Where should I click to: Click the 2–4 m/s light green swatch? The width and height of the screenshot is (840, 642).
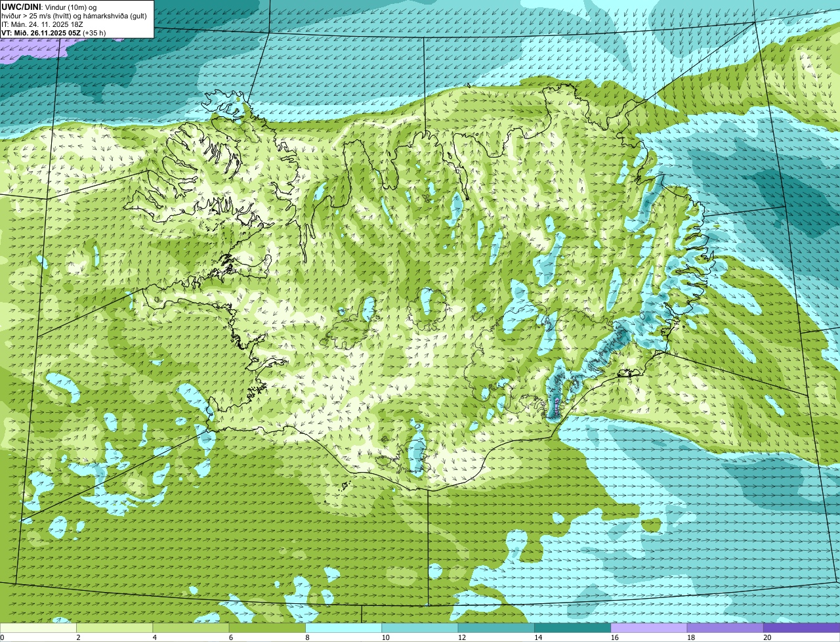[x=115, y=628]
